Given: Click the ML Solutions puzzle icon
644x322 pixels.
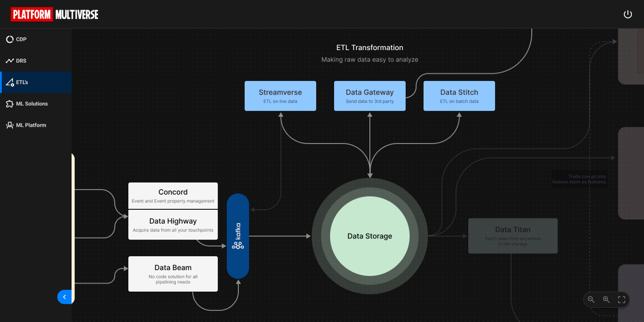Looking at the screenshot, I should point(10,104).
